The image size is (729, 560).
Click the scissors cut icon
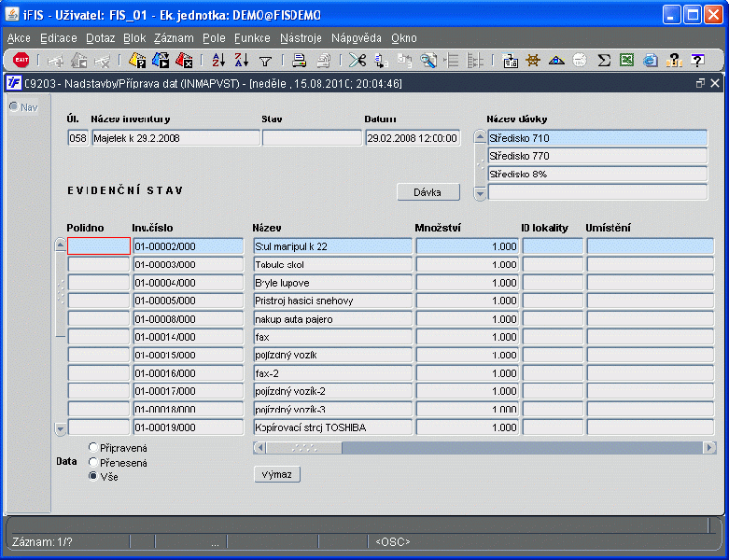(357, 60)
